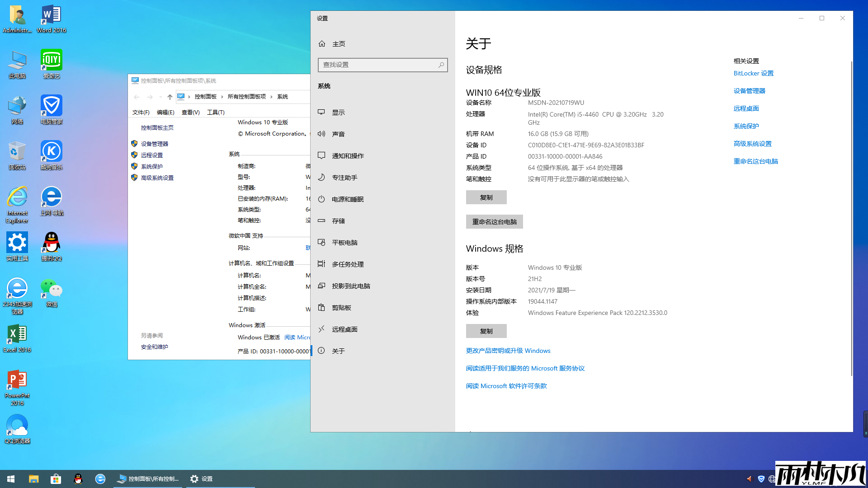The height and width of the screenshot is (488, 868).
Task: Open the 平板电脑 settings page
Action: click(383, 243)
